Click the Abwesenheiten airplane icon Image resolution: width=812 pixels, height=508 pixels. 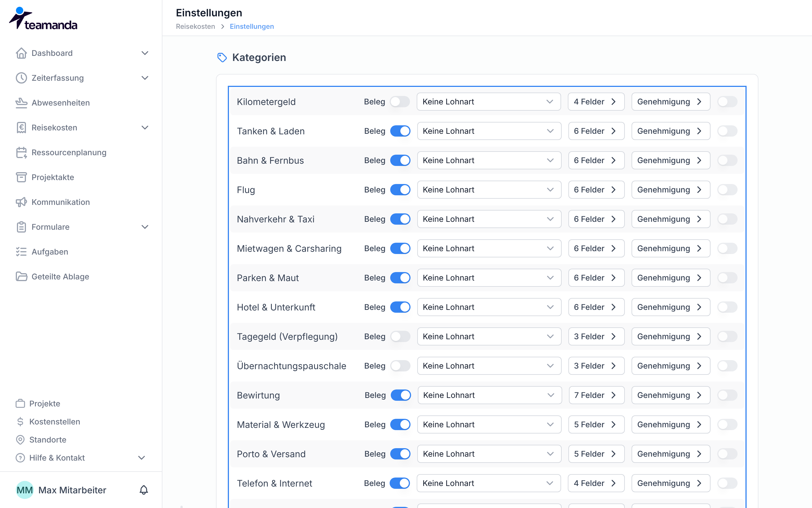(21, 103)
